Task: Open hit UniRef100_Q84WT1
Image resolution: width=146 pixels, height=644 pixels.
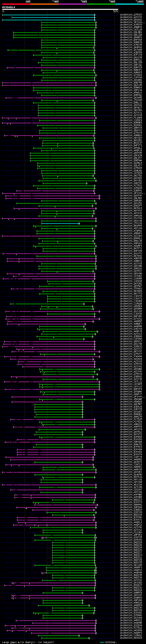Action: tap(131, 37)
